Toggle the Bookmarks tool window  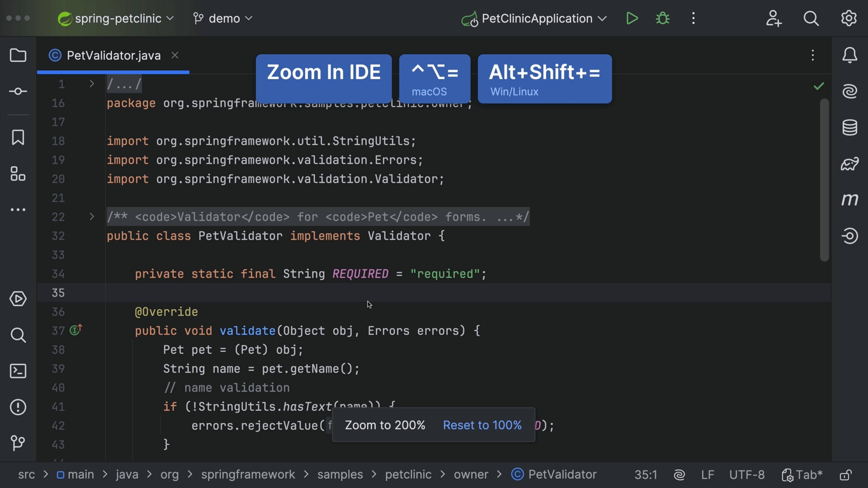[18, 137]
